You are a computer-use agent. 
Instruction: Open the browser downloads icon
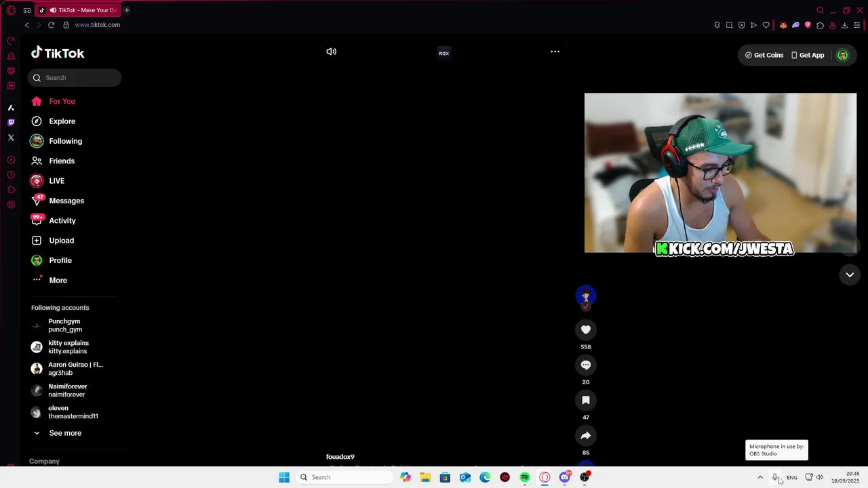[844, 25]
